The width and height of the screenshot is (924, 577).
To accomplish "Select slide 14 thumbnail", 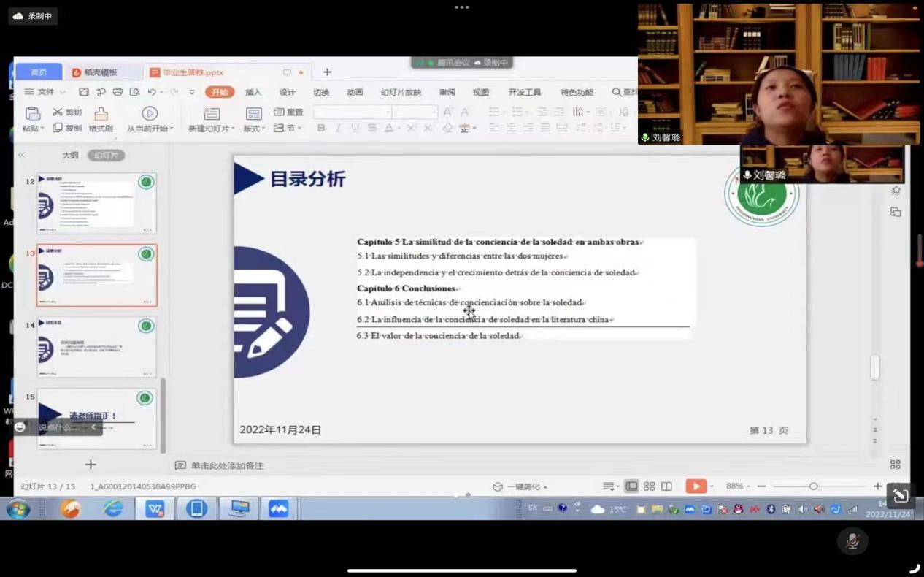I will pyautogui.click(x=96, y=347).
